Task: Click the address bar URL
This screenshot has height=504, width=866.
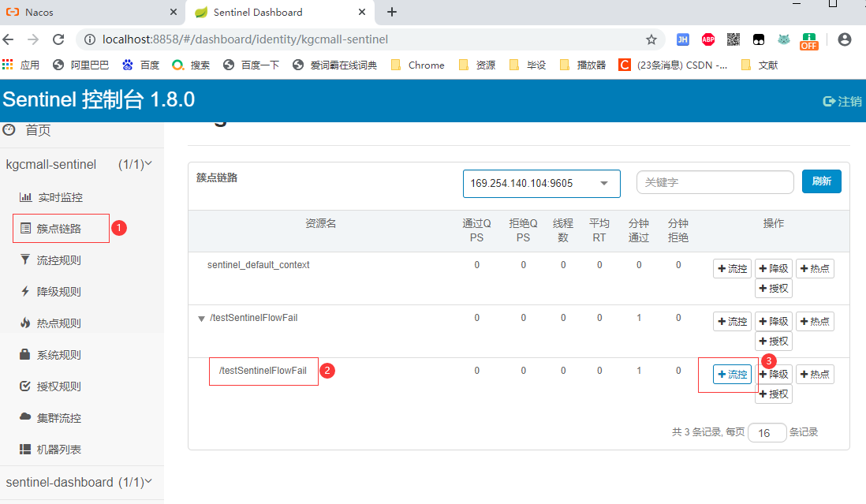Action: pos(245,39)
